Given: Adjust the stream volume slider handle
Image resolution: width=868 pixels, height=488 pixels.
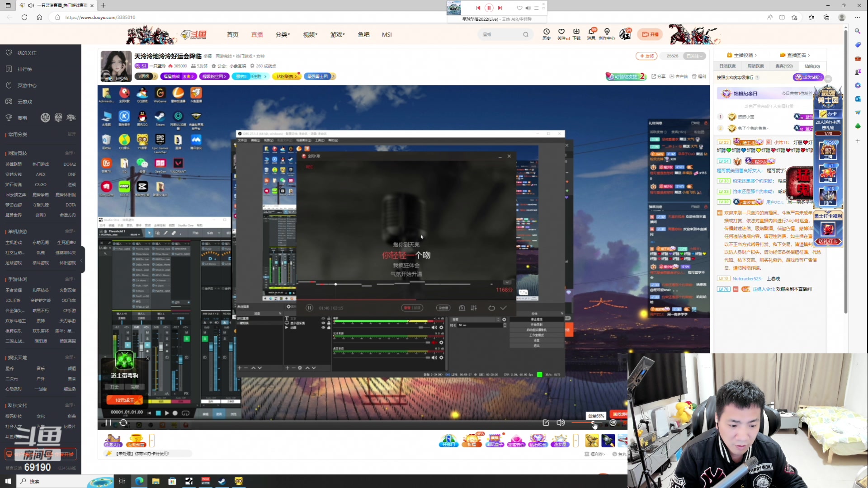Looking at the screenshot, I should point(593,422).
